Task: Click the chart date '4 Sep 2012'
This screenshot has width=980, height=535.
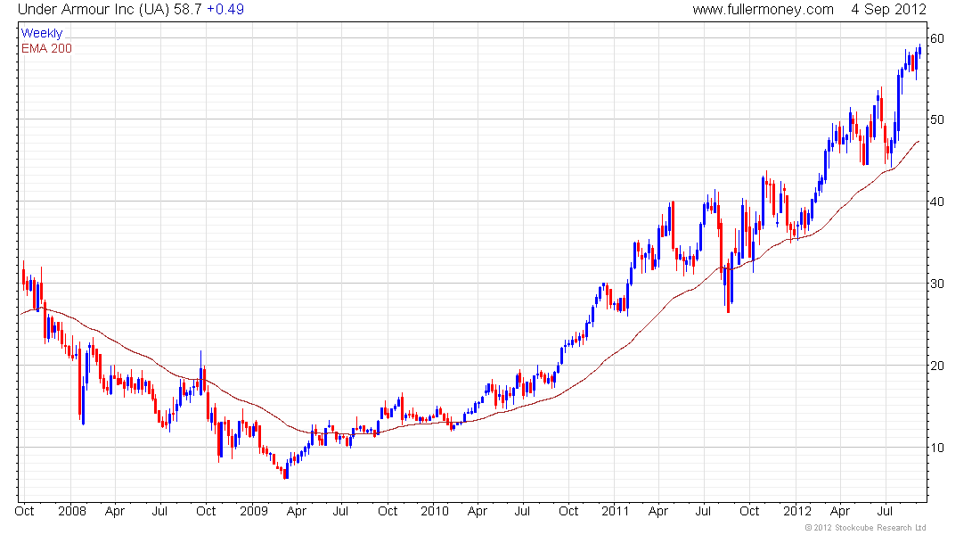Action: [888, 10]
